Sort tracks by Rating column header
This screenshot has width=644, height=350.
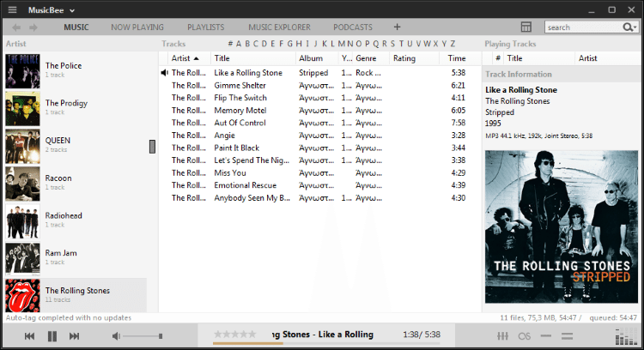click(x=414, y=58)
